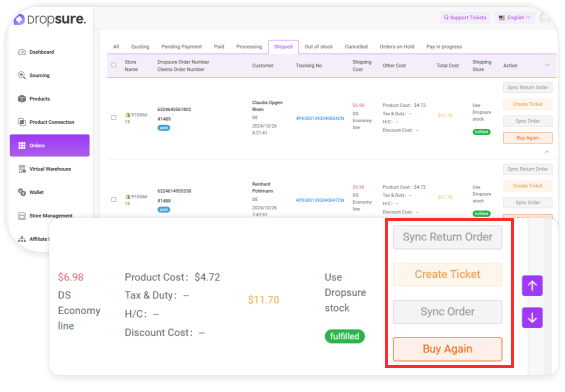
Task: Tick the select-all checkbox in table header
Action: click(114, 65)
